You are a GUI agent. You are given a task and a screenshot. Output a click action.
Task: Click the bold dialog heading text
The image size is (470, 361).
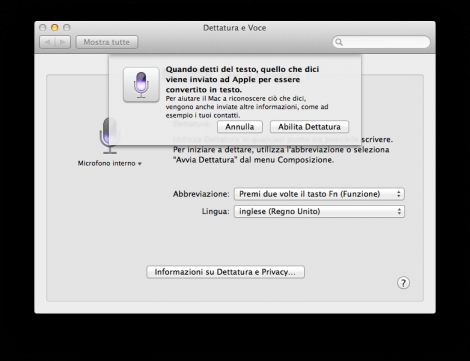pyautogui.click(x=242, y=79)
